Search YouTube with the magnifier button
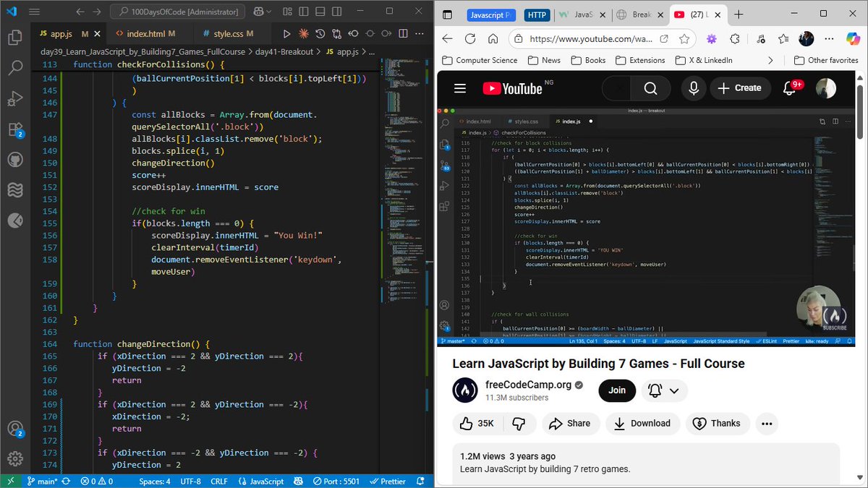This screenshot has width=868, height=488. [x=651, y=88]
